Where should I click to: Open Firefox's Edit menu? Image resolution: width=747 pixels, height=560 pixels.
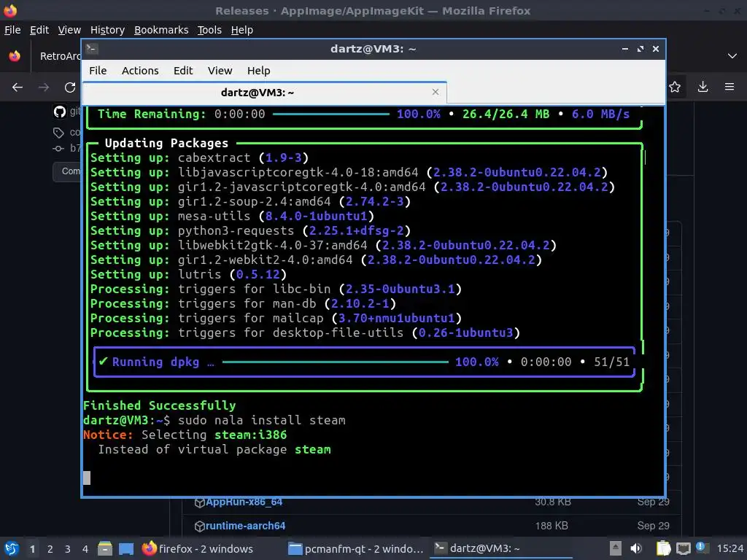pyautogui.click(x=39, y=30)
